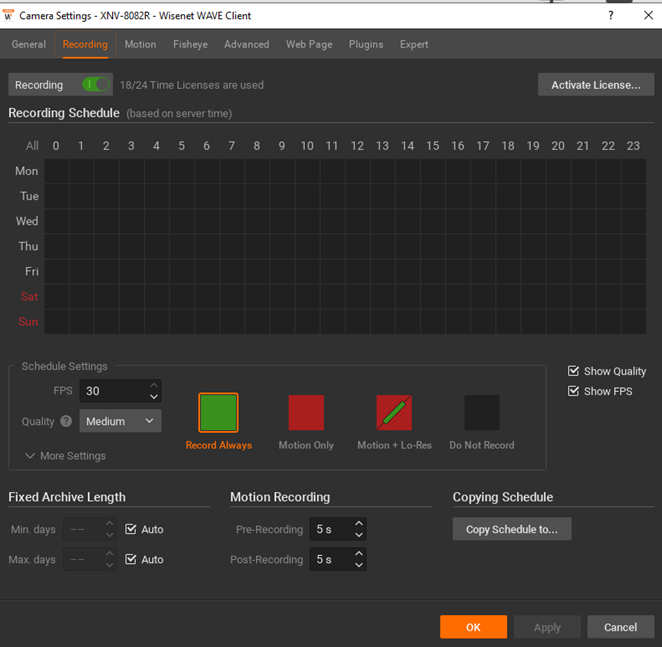Increase FPS value with up arrow
The image size is (662, 647).
point(154,385)
